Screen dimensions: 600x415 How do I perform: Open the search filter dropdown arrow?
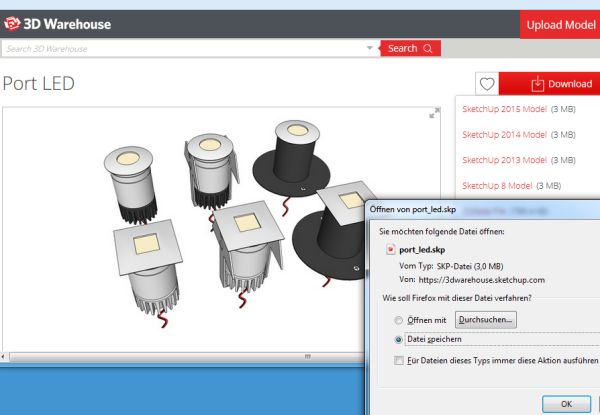click(x=370, y=48)
